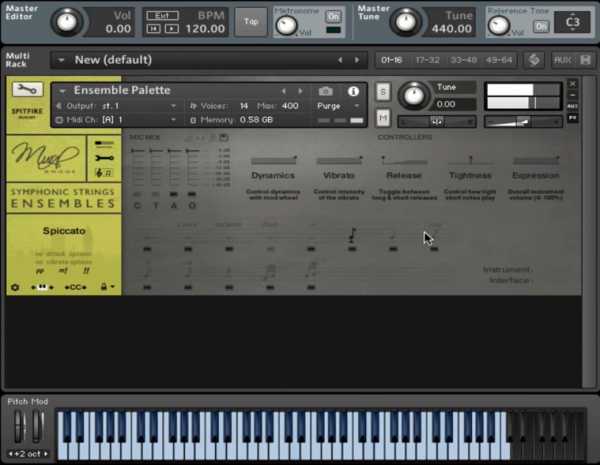Click the C3 reference tone note field
Image resolution: width=600 pixels, height=465 pixels.
(x=572, y=22)
